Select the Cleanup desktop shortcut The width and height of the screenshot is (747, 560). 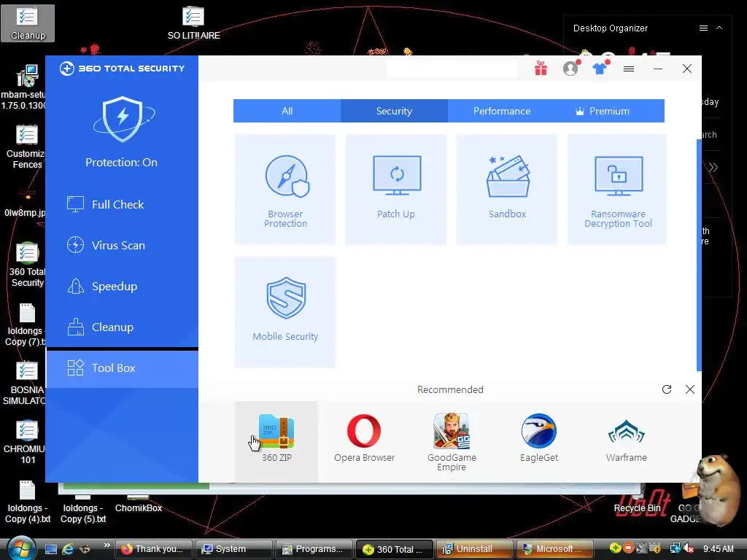coord(28,23)
